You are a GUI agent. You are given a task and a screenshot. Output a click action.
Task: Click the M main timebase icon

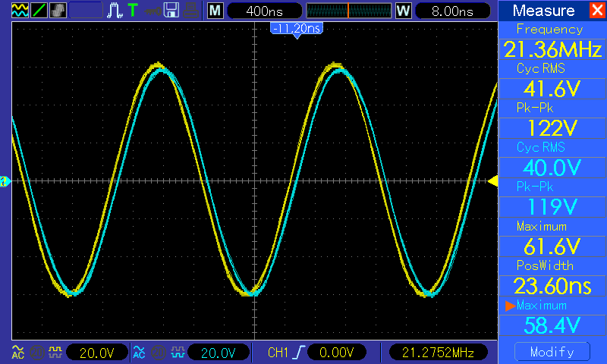[x=215, y=11]
